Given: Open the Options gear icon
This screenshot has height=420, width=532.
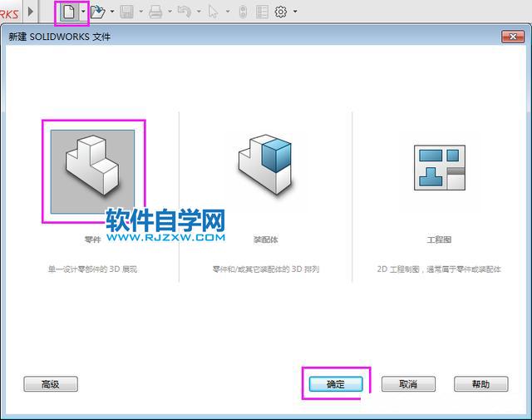Looking at the screenshot, I should tap(281, 12).
